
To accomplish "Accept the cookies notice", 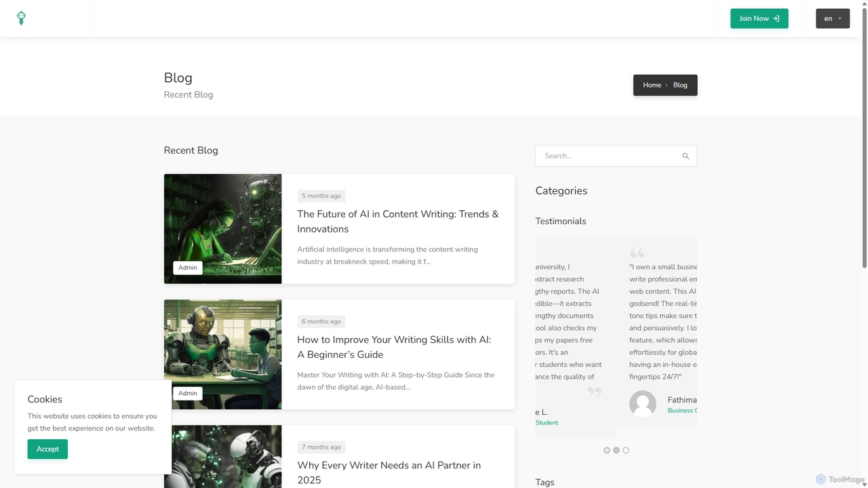I will 47,449.
